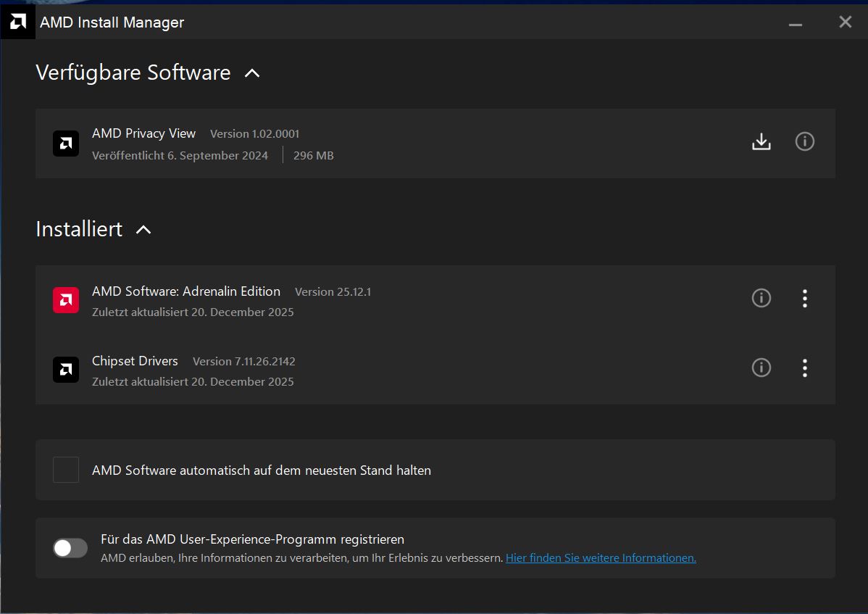Toggle AMD User-Experience-Programm registration switch
Image resolution: width=868 pixels, height=614 pixels.
tap(70, 548)
